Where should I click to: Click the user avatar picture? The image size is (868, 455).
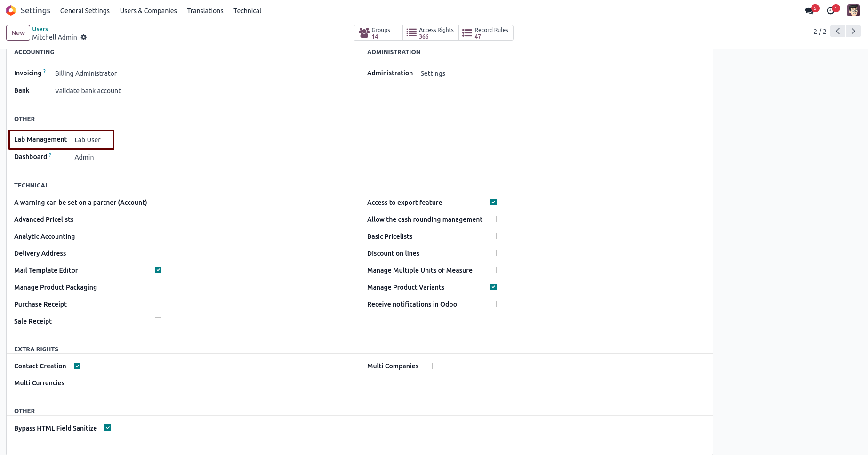coord(853,10)
